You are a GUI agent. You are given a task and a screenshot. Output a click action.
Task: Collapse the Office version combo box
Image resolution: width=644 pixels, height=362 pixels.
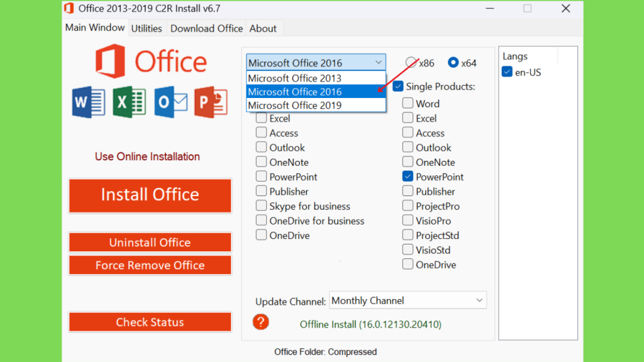316,62
